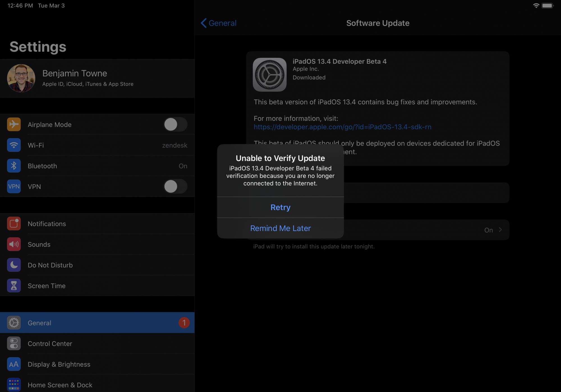
Task: Go back using General chevron
Action: click(204, 23)
